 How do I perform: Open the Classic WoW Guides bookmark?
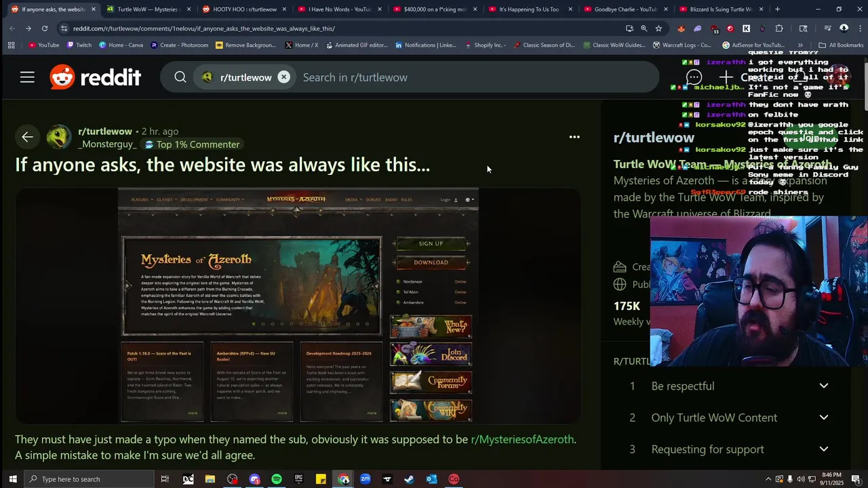coord(614,45)
